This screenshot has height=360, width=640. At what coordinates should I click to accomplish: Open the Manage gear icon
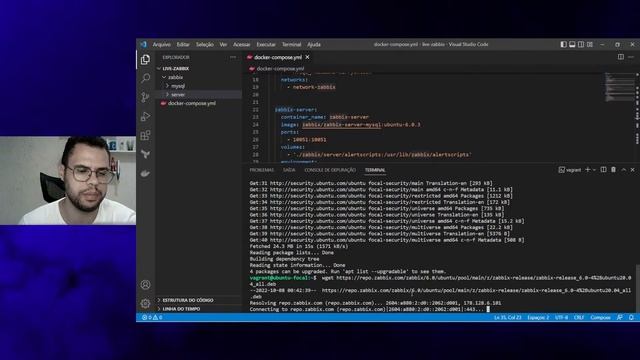coord(145,303)
